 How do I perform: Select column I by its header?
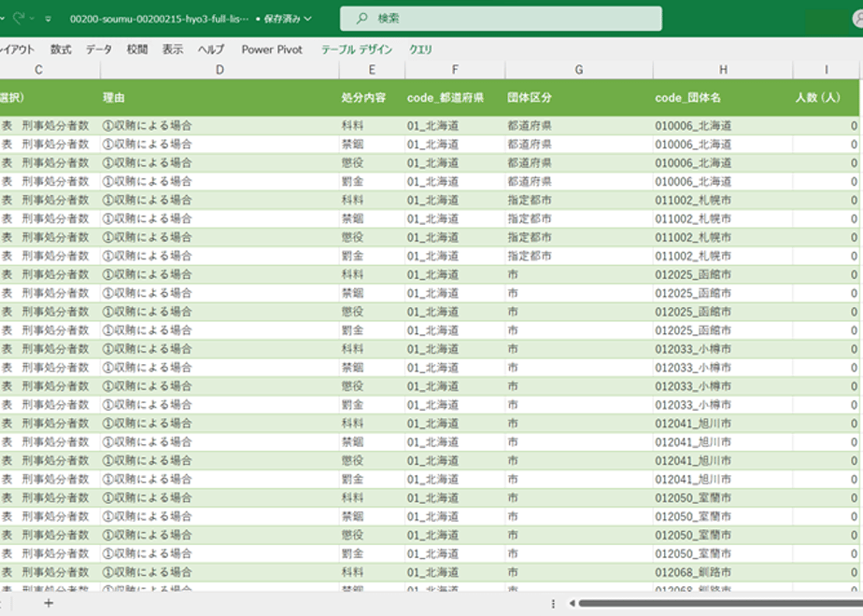(827, 70)
